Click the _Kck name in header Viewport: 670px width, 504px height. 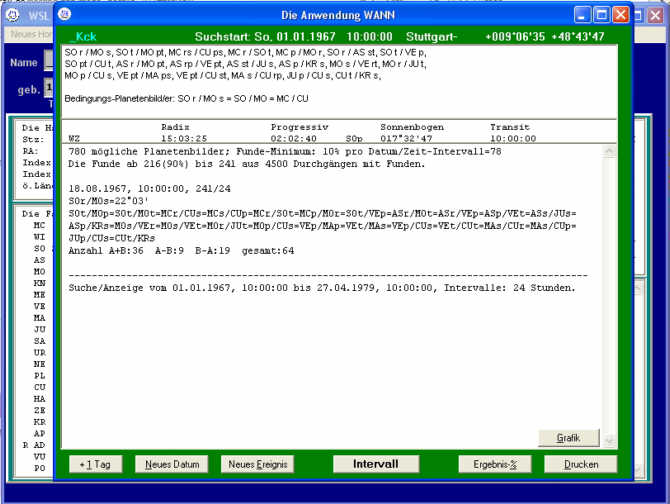tap(83, 37)
